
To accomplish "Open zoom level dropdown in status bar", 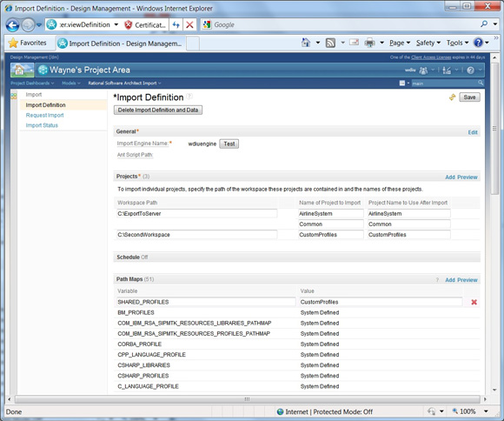I will pyautogui.click(x=486, y=411).
